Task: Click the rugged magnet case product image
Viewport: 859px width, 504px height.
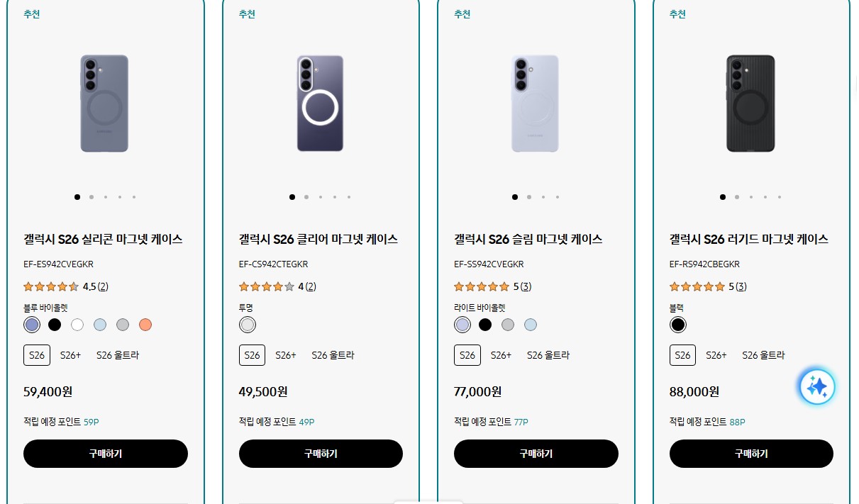Action: pyautogui.click(x=750, y=103)
